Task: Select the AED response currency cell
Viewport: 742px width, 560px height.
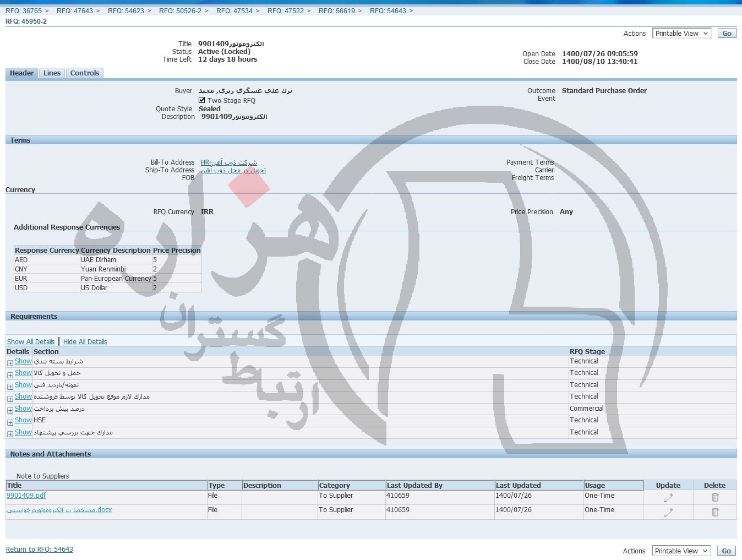Action: 47,260
